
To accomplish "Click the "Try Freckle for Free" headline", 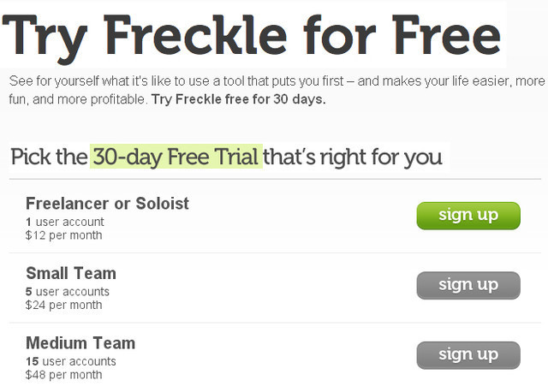I will click(253, 35).
